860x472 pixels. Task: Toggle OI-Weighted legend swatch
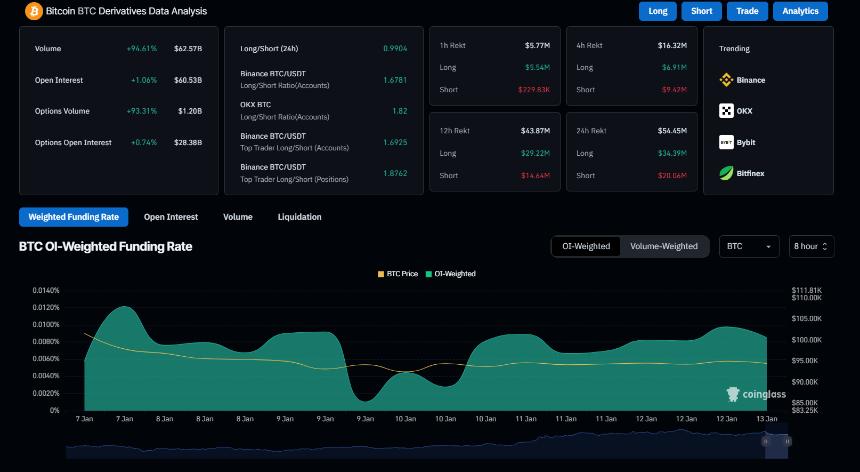coord(428,274)
